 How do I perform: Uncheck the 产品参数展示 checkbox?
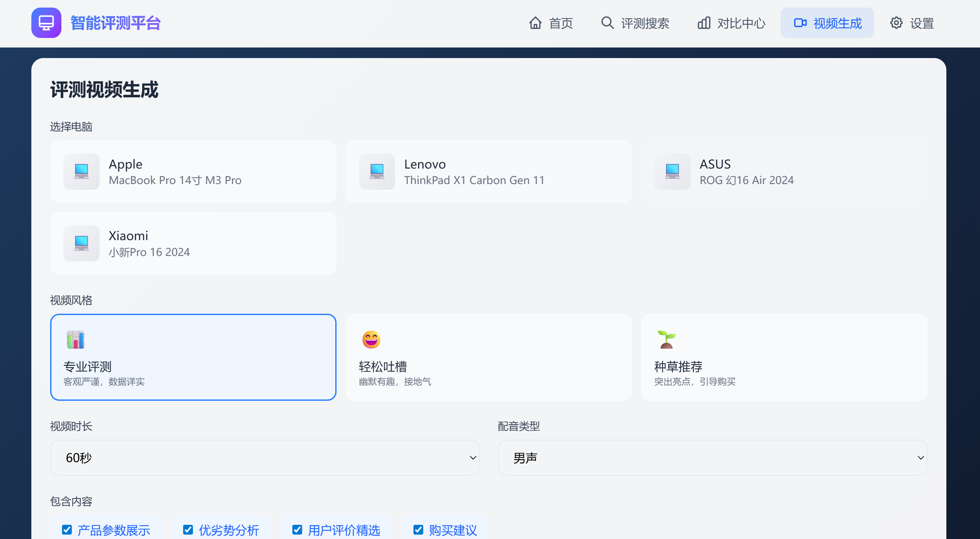click(x=67, y=529)
